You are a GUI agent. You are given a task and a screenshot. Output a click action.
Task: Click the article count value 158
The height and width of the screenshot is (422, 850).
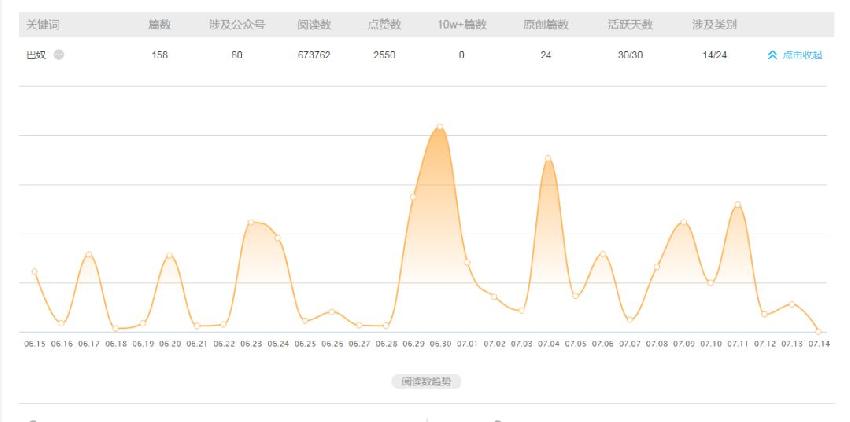point(159,55)
